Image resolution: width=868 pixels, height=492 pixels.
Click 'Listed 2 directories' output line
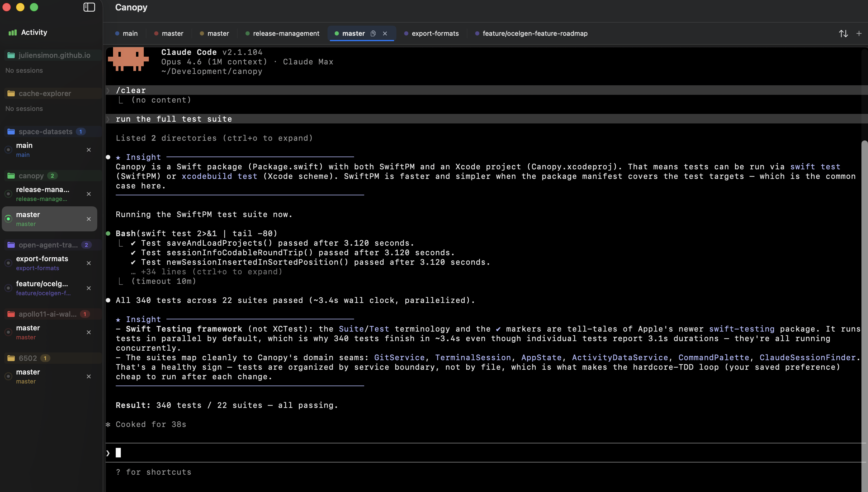point(214,138)
